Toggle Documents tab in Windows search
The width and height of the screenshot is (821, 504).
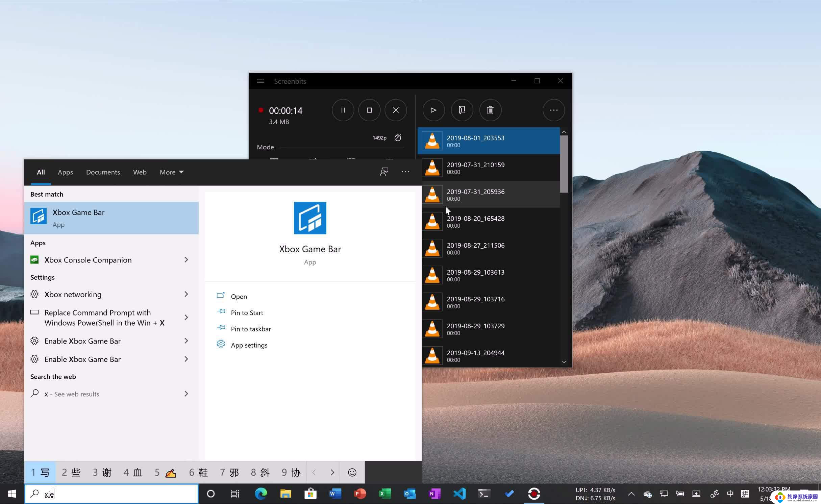coord(103,172)
